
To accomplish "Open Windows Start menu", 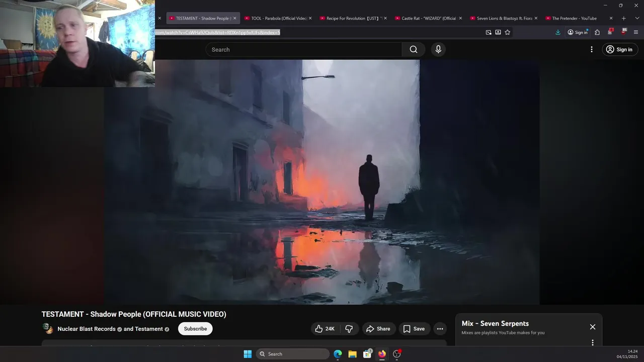I will tap(248, 354).
